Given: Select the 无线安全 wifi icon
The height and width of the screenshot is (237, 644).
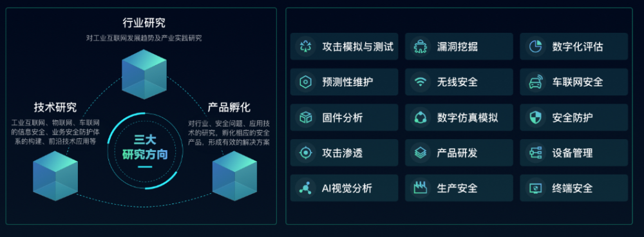Looking at the screenshot, I should coord(420,82).
